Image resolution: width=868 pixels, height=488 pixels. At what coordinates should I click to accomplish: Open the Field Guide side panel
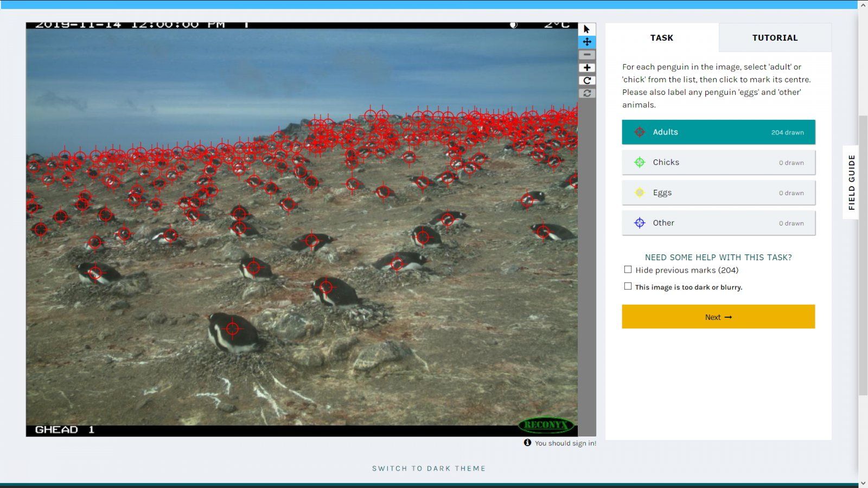[851, 182]
